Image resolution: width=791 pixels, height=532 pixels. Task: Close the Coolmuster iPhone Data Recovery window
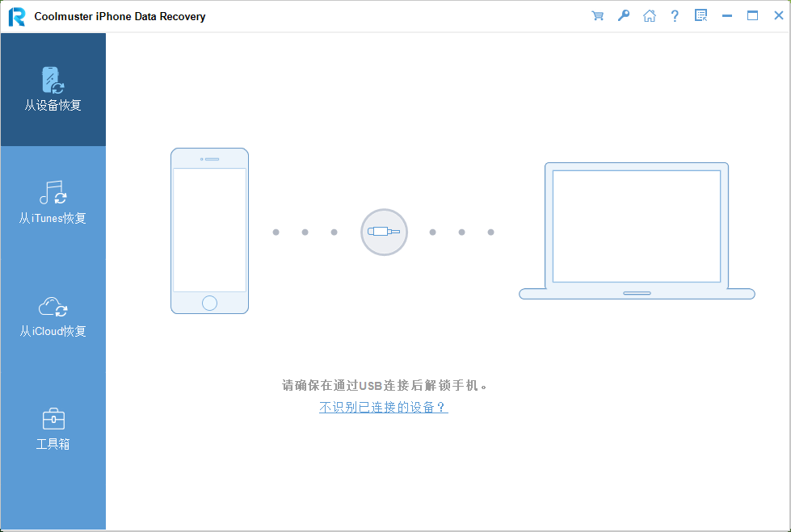[x=778, y=15]
